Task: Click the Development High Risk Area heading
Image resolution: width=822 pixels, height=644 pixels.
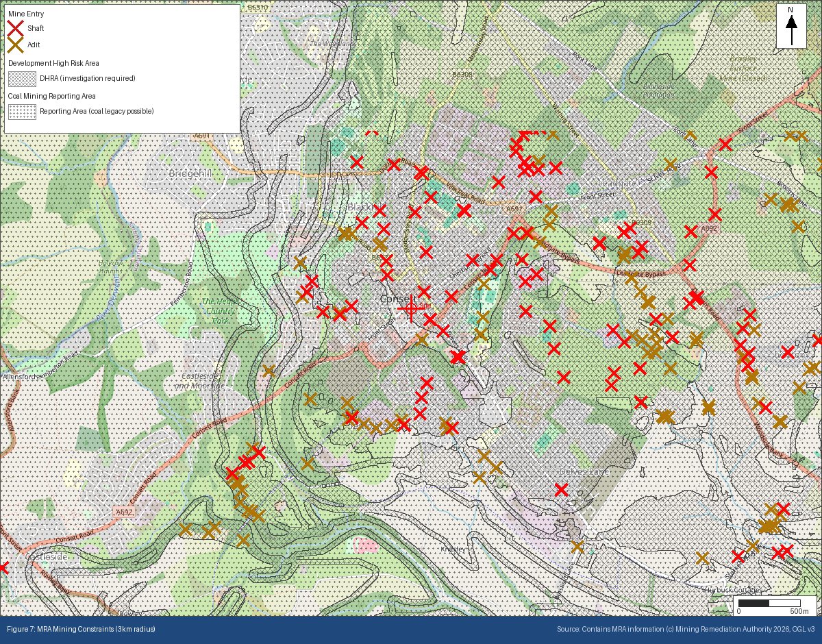Action: point(53,63)
